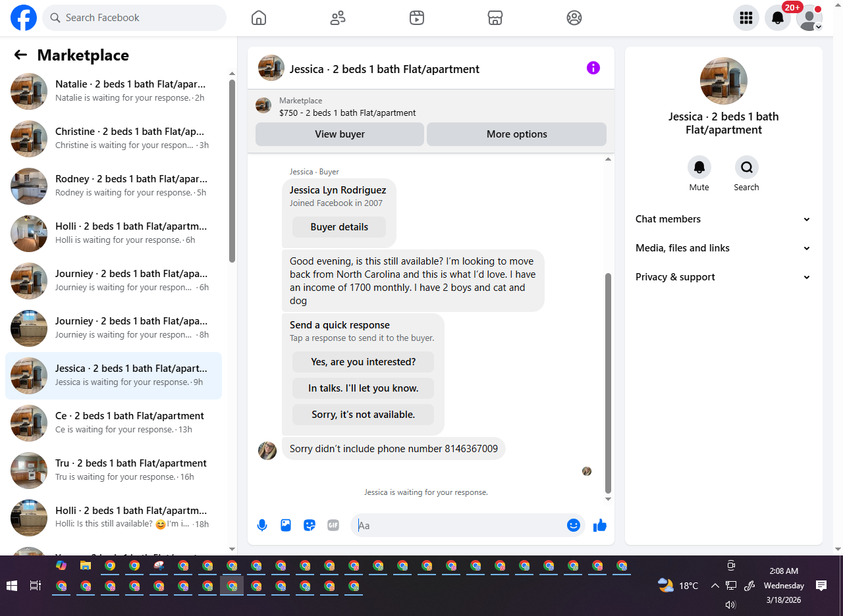Open the Facebook menu grid icon

pos(746,18)
